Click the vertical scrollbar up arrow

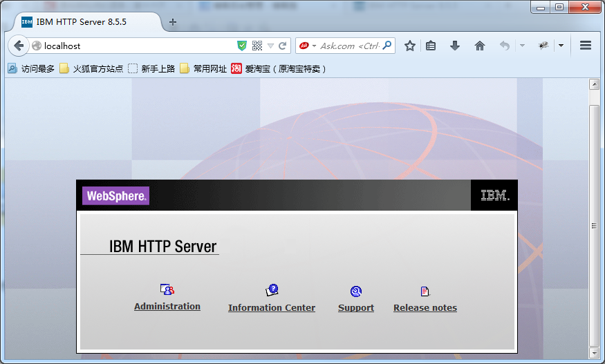594,84
